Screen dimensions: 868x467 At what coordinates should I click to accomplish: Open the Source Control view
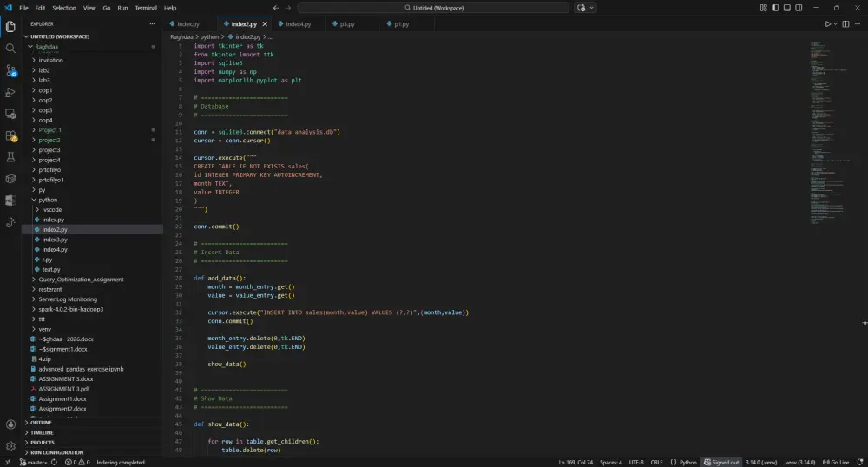(x=10, y=69)
